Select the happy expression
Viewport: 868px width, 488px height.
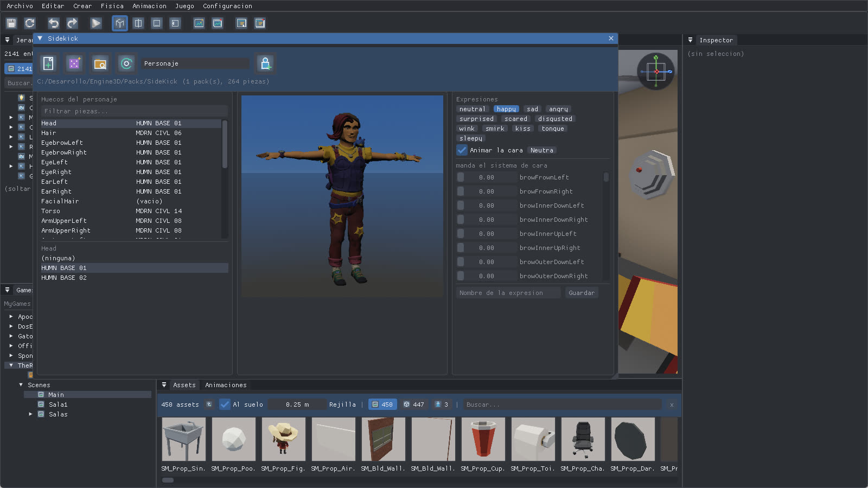pyautogui.click(x=506, y=109)
